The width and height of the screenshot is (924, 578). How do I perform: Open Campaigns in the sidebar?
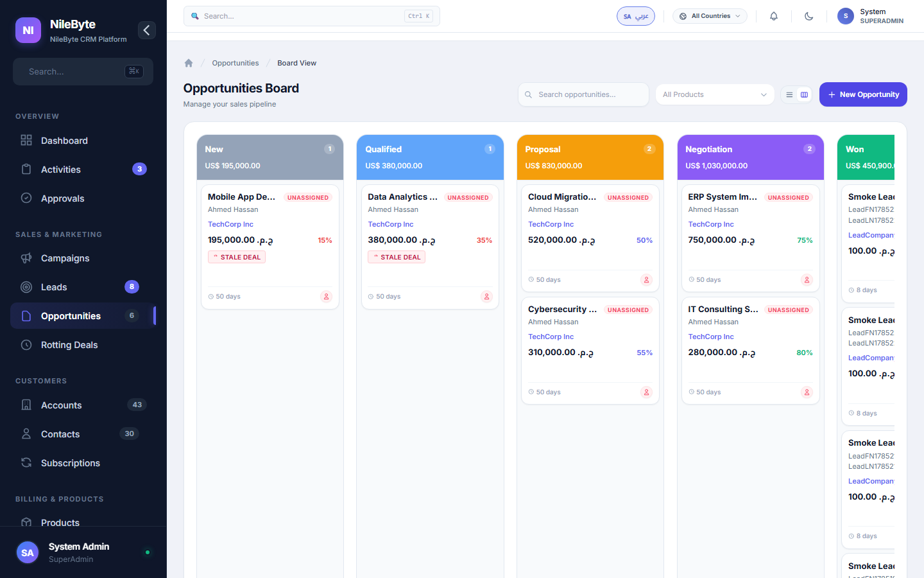(83, 258)
